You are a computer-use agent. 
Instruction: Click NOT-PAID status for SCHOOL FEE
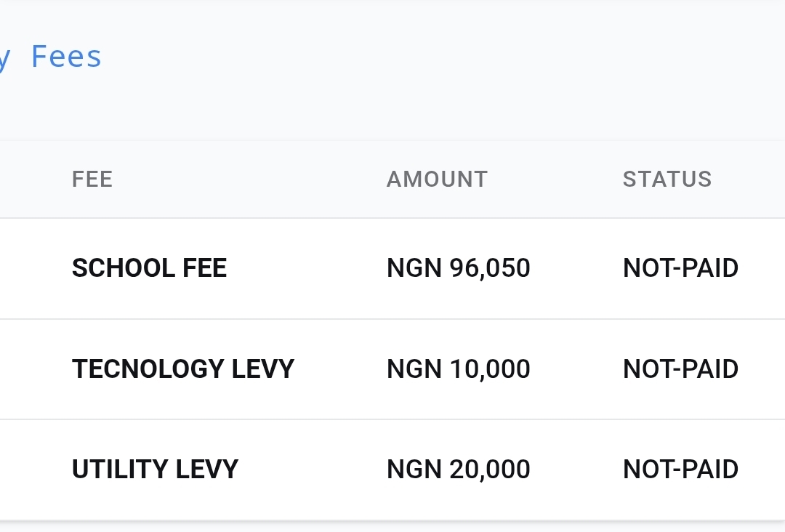(x=680, y=268)
